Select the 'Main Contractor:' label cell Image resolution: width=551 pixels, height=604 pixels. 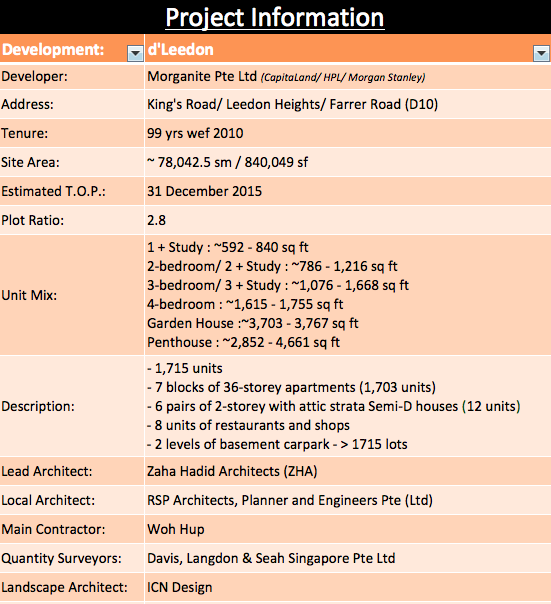tap(72, 529)
